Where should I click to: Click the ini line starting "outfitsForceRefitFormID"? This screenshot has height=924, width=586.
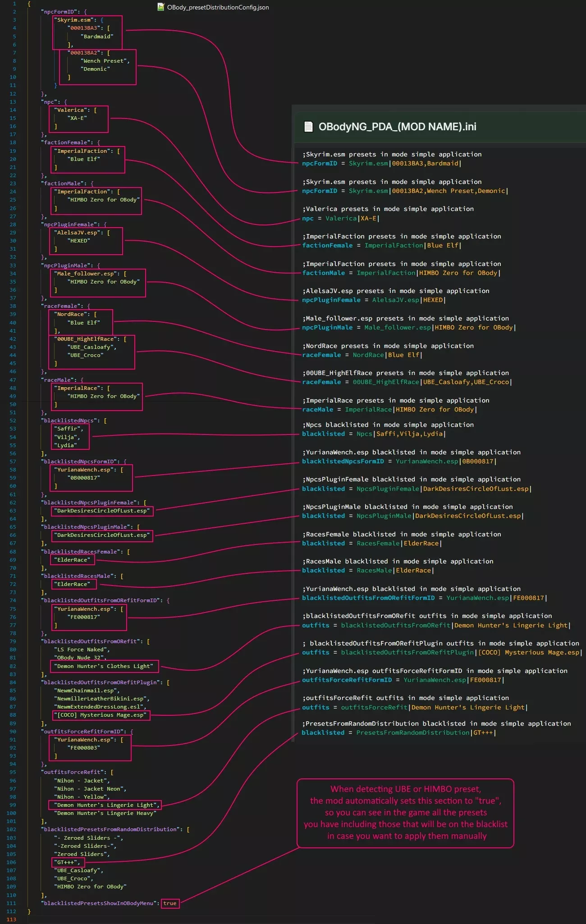click(403, 680)
